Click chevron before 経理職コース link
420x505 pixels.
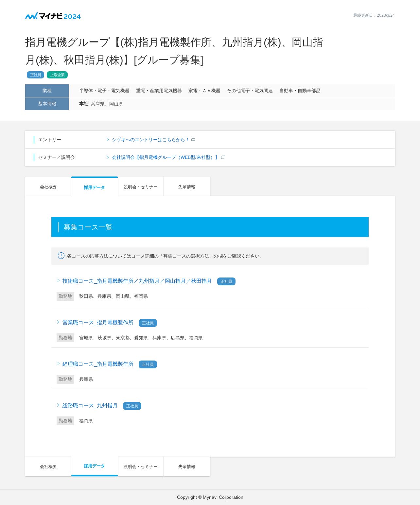[x=59, y=363]
